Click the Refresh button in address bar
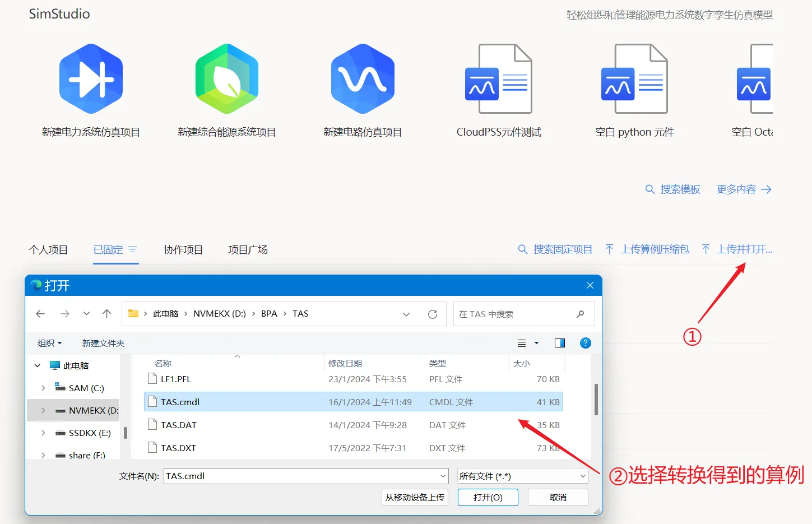 tap(433, 314)
